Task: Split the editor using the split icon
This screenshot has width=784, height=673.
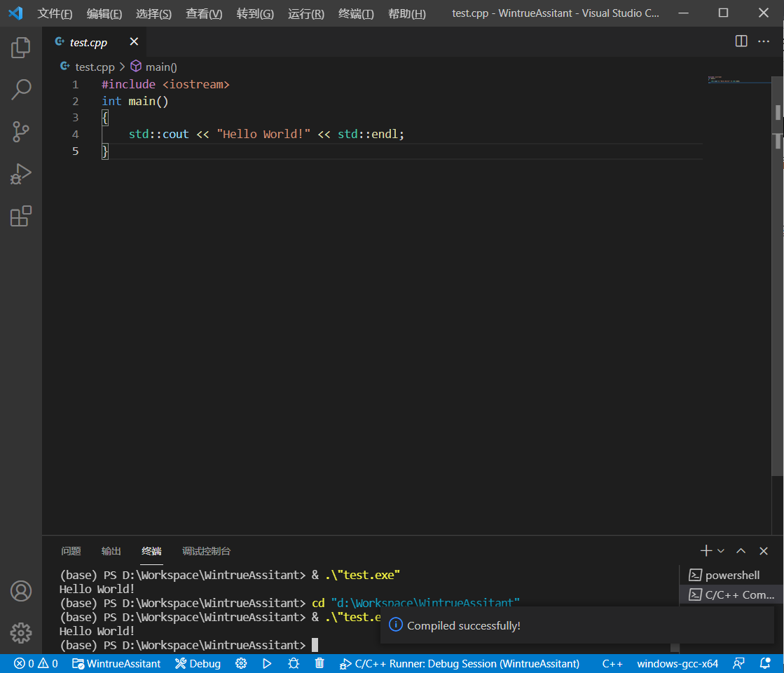Action: click(x=741, y=41)
